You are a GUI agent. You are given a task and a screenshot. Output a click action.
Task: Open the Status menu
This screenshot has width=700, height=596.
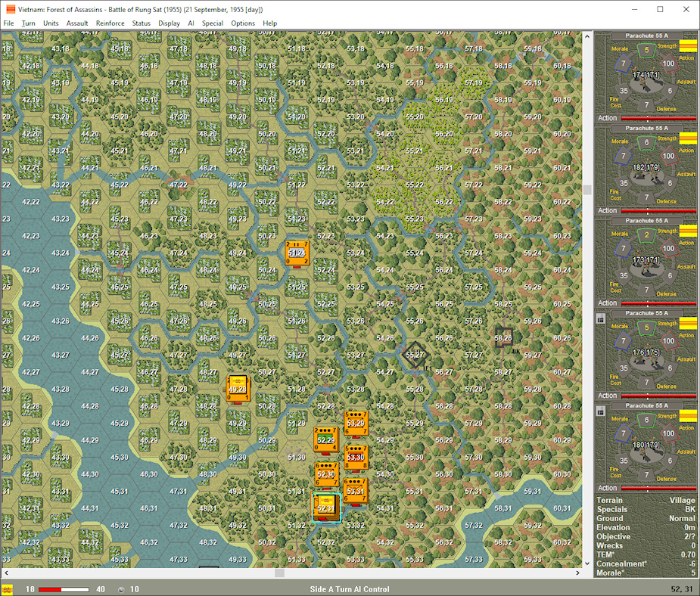[141, 23]
